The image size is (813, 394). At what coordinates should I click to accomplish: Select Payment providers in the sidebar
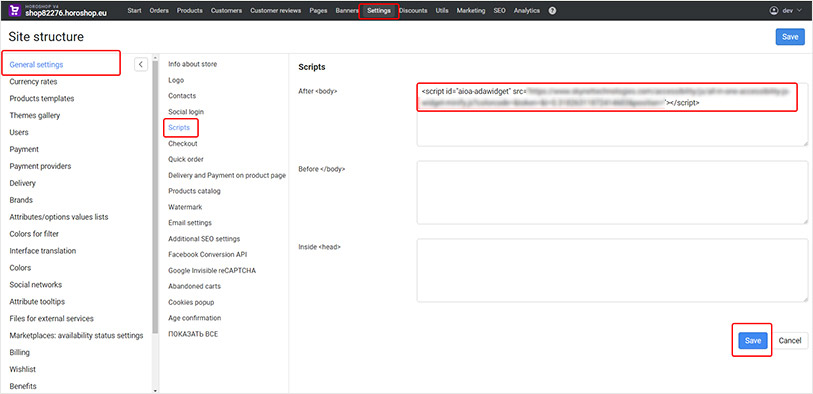(x=40, y=166)
